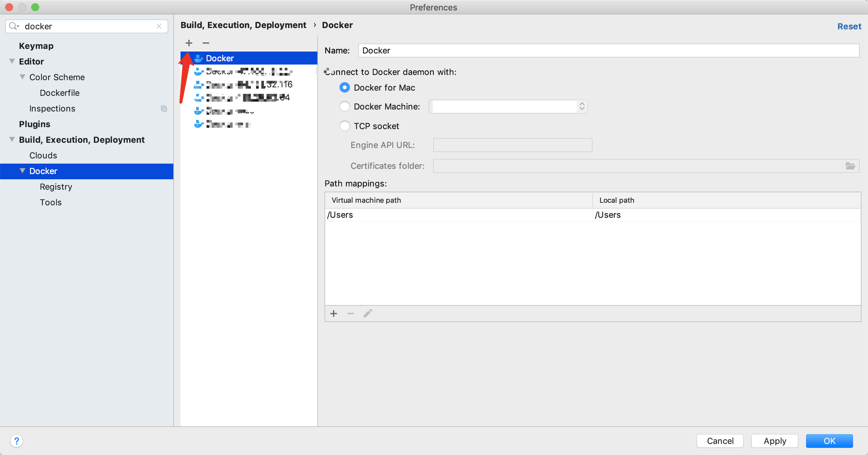Click the edit pencil for path mapping
Screen dimensions: 868x455
tap(368, 314)
